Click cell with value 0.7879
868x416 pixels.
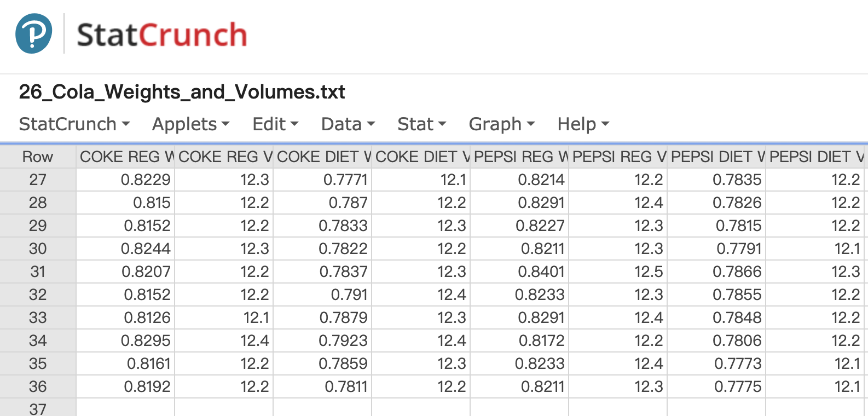pos(322,317)
